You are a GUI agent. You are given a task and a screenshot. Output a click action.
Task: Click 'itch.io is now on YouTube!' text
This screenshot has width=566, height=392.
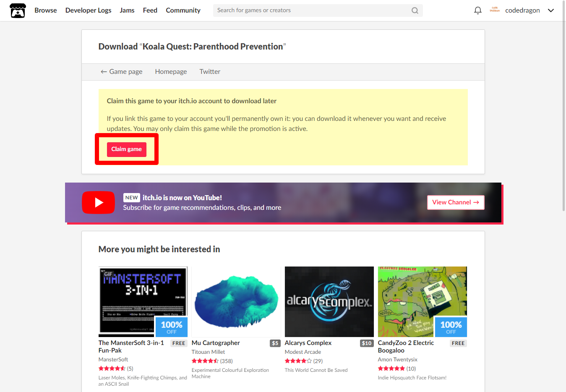pyautogui.click(x=182, y=198)
